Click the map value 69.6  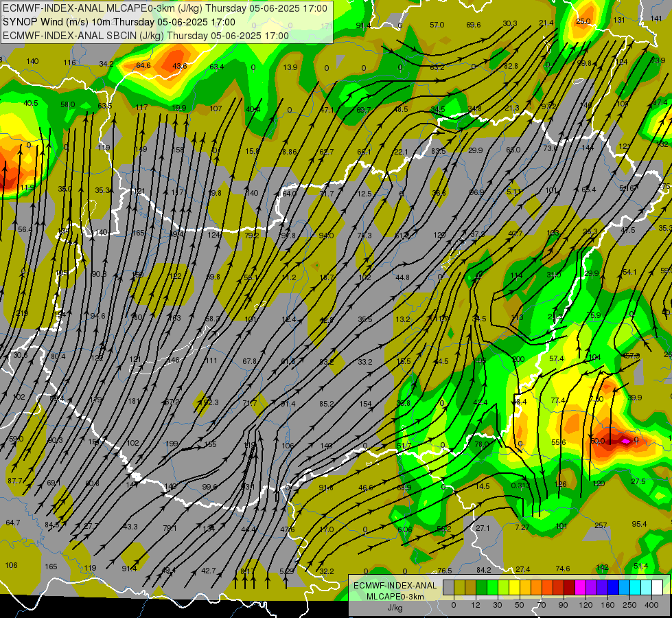tap(473, 25)
